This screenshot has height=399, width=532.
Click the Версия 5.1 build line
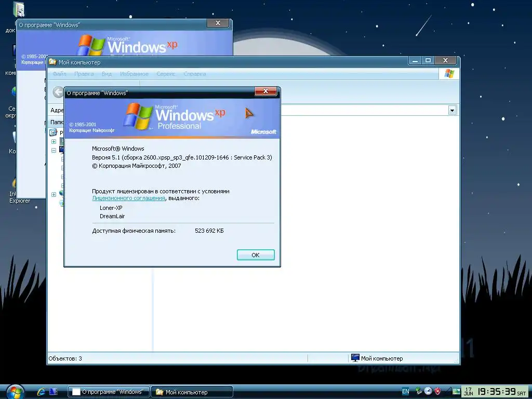click(x=182, y=157)
